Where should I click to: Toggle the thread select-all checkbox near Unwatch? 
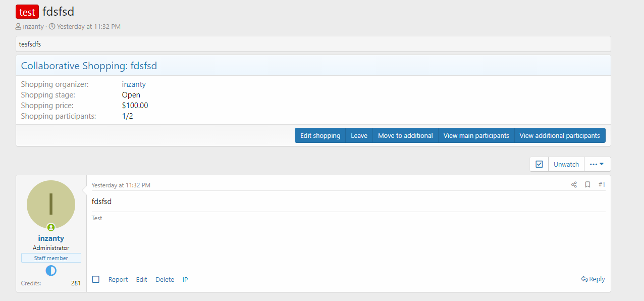tap(539, 164)
